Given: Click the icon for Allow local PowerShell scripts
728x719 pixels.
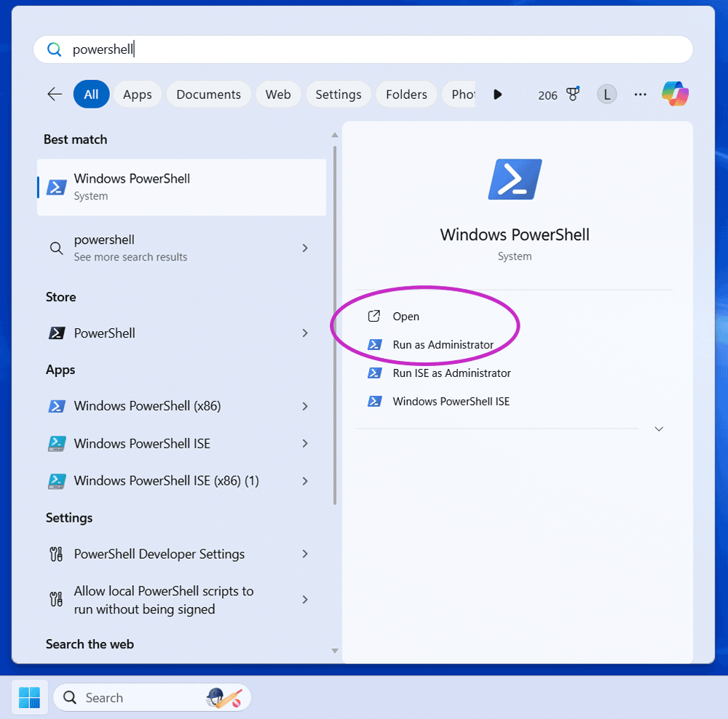Looking at the screenshot, I should point(56,599).
